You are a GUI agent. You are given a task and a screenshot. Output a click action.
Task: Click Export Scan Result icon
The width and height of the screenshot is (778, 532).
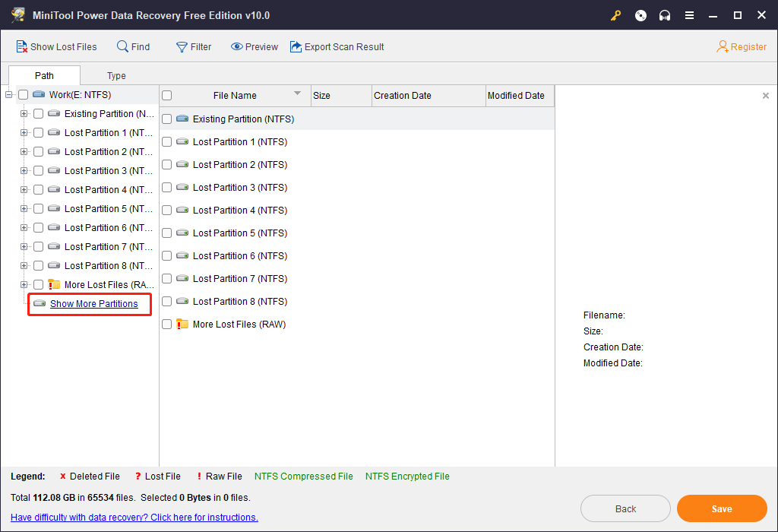[296, 47]
